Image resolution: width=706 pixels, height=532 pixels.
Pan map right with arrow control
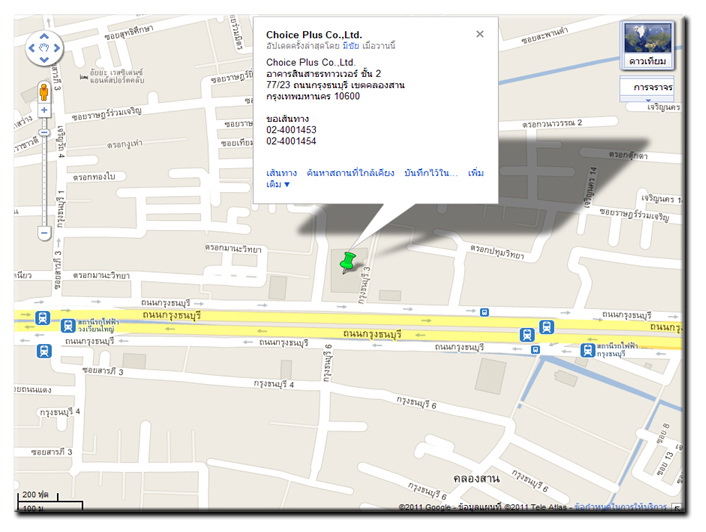[57, 48]
